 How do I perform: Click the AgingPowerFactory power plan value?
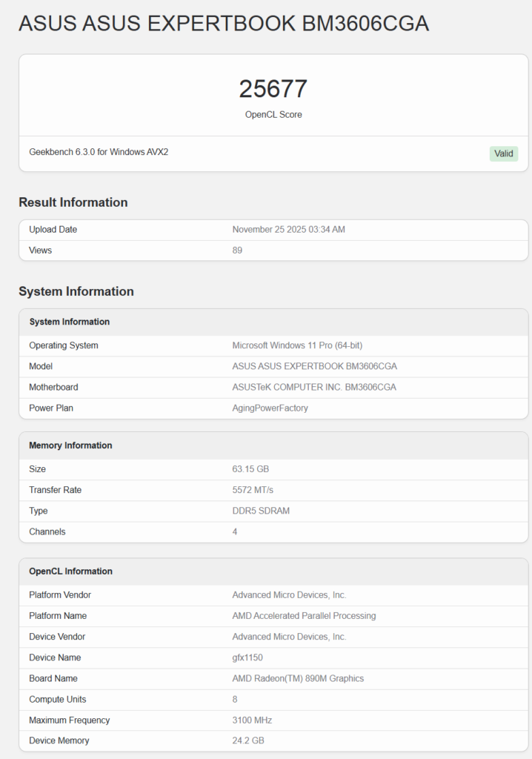point(270,408)
